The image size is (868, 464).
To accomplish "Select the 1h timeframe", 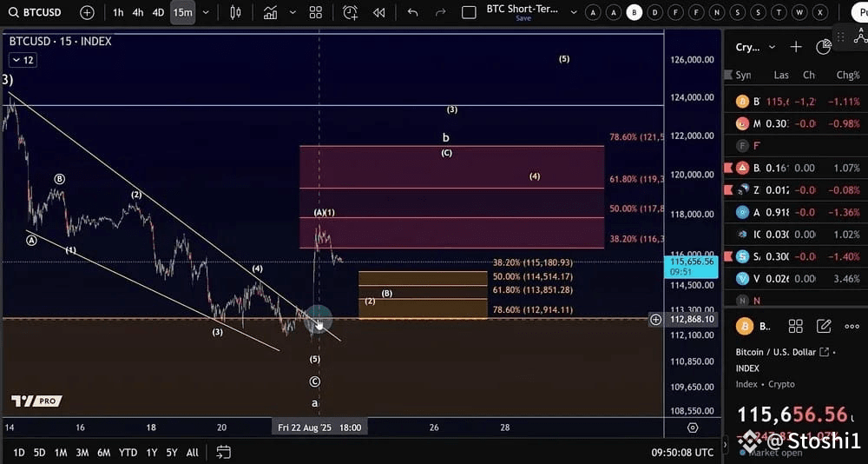I will tap(118, 12).
